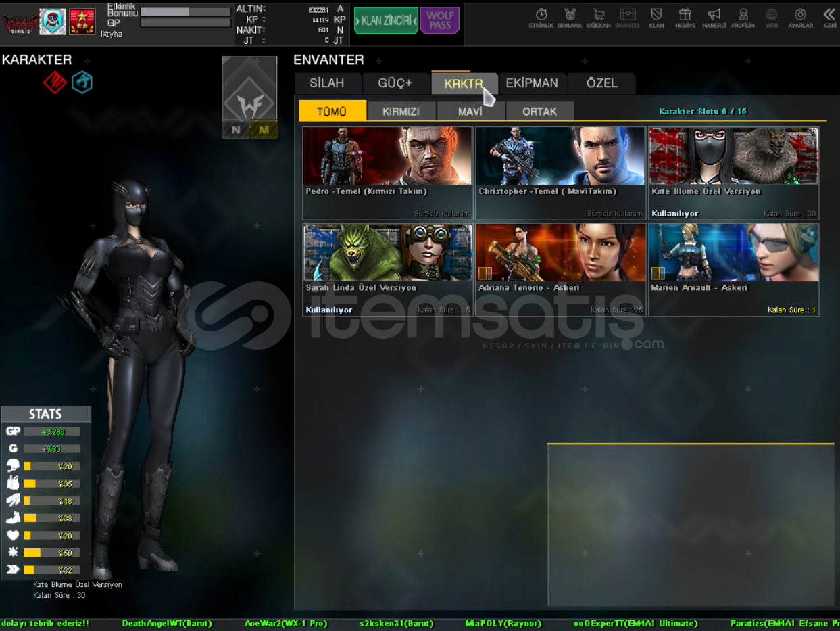The height and width of the screenshot is (631, 840).
Task: Click MiaPOLY(Raynor) in the ticker
Action: (503, 624)
